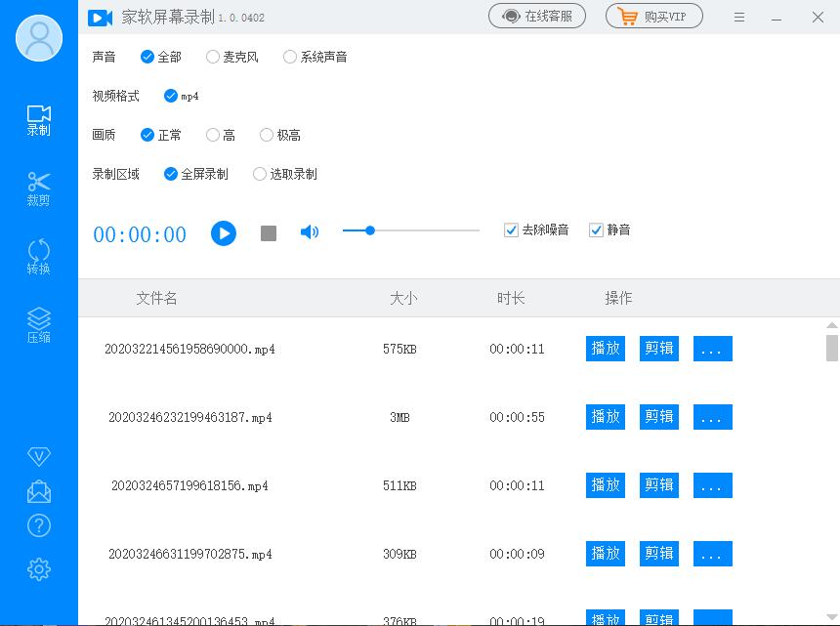
Task: Click the 309KB size cell
Action: coord(399,554)
